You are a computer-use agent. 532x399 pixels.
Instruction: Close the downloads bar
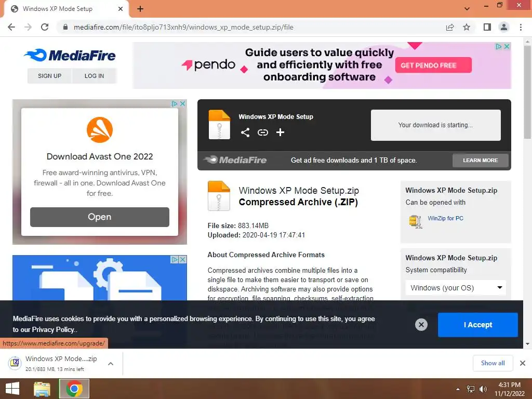[523, 363]
